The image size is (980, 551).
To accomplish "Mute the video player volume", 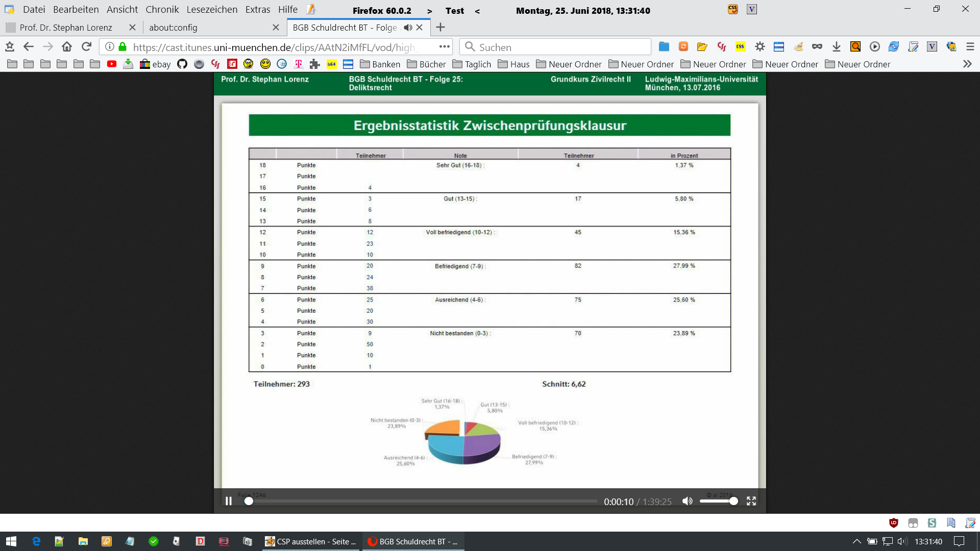I will click(x=688, y=501).
